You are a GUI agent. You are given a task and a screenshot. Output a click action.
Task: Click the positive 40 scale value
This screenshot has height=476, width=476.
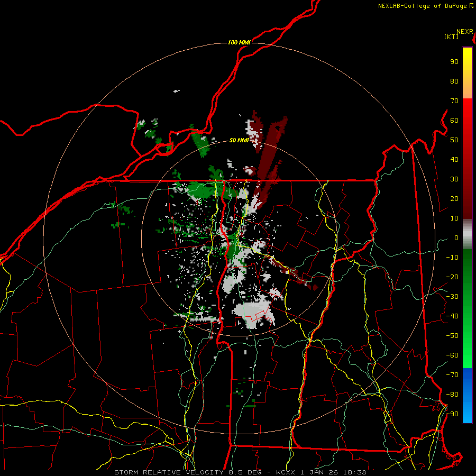pyautogui.click(x=454, y=160)
